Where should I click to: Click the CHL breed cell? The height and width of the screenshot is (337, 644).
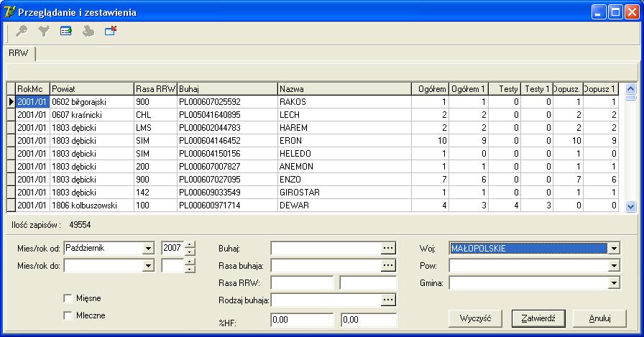tap(156, 115)
